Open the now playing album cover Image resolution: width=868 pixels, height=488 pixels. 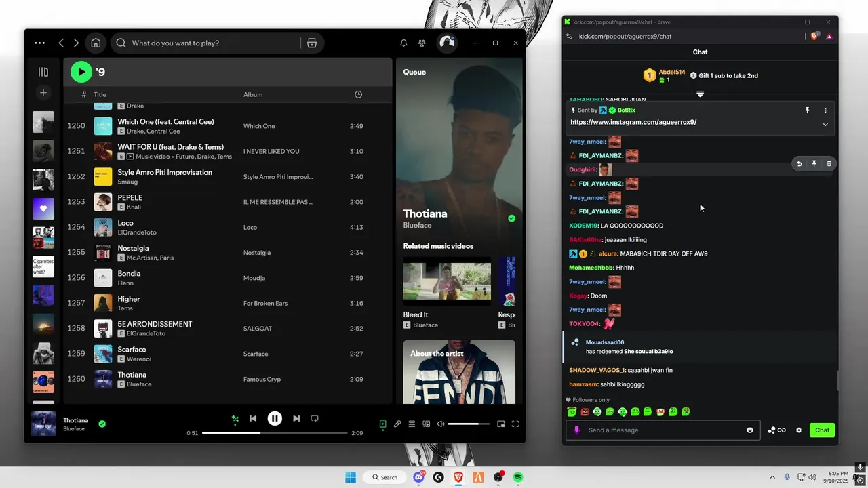43,424
